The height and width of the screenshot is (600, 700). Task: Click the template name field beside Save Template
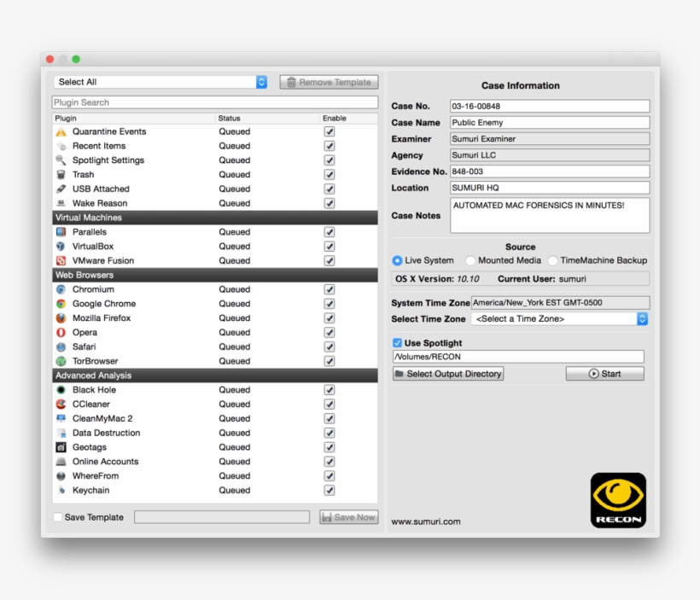(x=222, y=517)
